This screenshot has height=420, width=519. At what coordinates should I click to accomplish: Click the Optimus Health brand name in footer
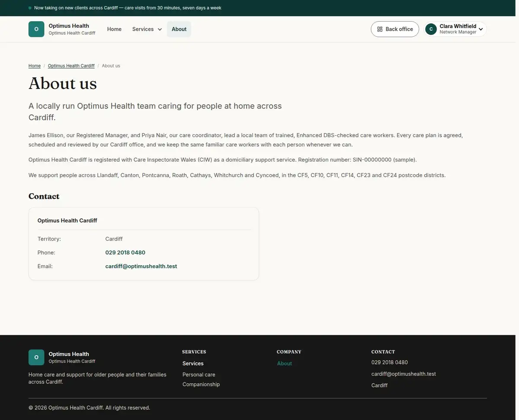pyautogui.click(x=69, y=354)
